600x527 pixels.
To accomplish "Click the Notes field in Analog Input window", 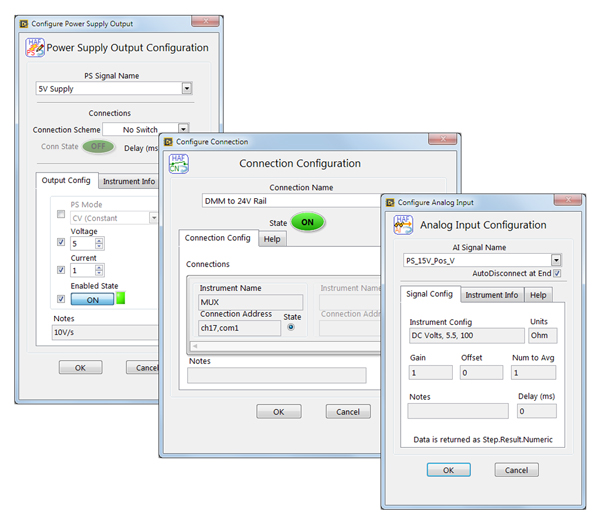I will (x=458, y=411).
